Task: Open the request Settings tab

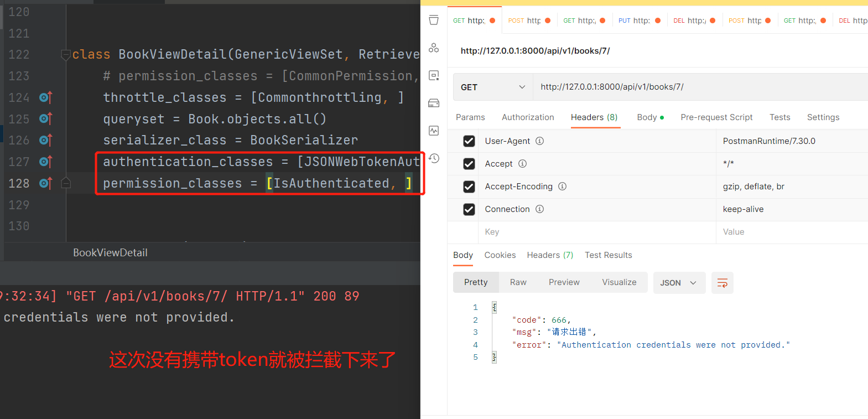Action: pyautogui.click(x=823, y=117)
